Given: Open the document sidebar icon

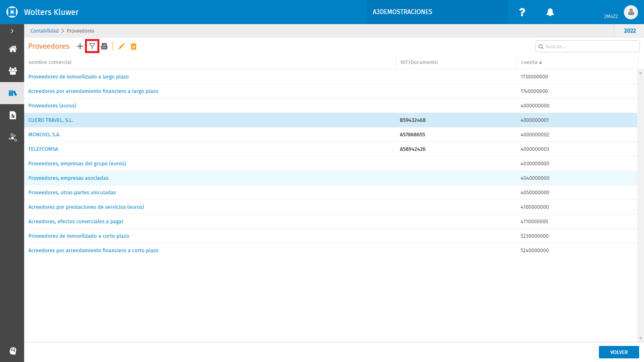Looking at the screenshot, I should point(13,115).
